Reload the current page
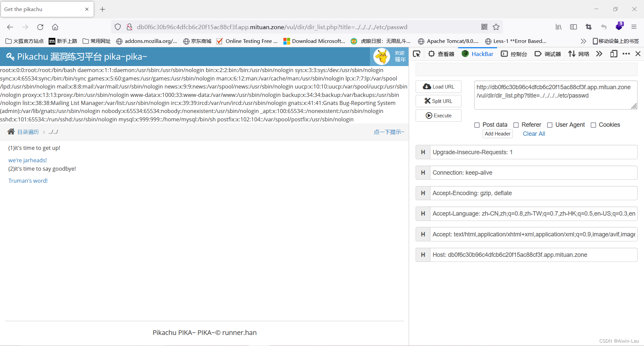The height and width of the screenshot is (346, 644). point(40,27)
